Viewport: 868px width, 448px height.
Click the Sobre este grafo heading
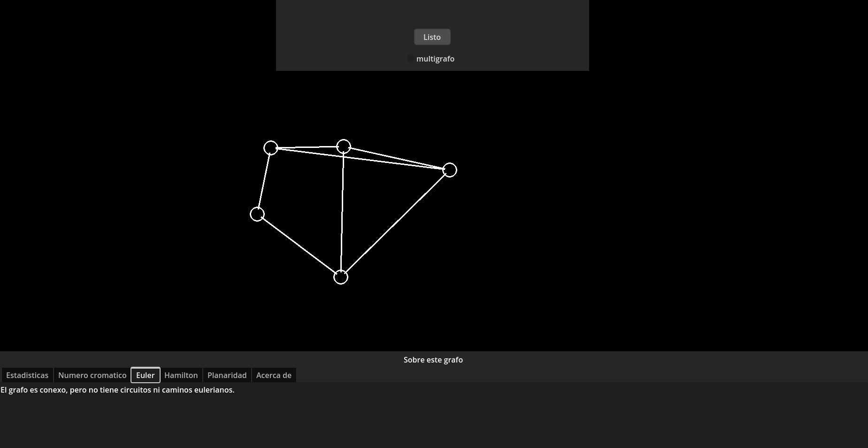tap(433, 360)
